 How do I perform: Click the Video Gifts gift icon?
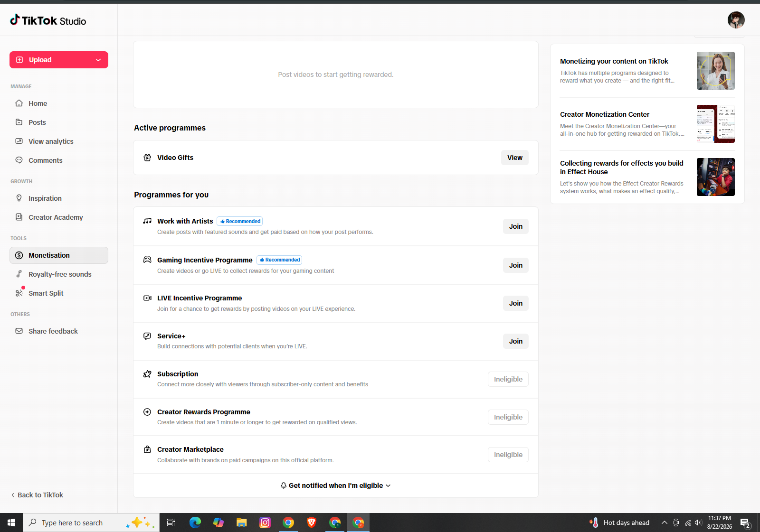(x=147, y=158)
